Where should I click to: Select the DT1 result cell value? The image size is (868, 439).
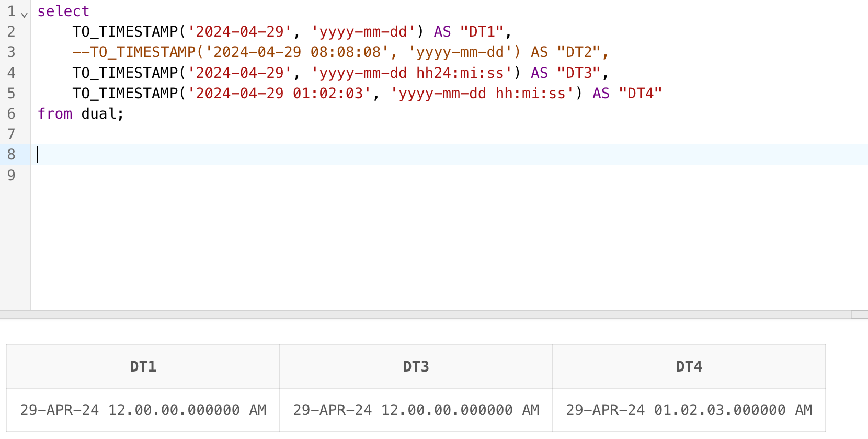point(143,410)
